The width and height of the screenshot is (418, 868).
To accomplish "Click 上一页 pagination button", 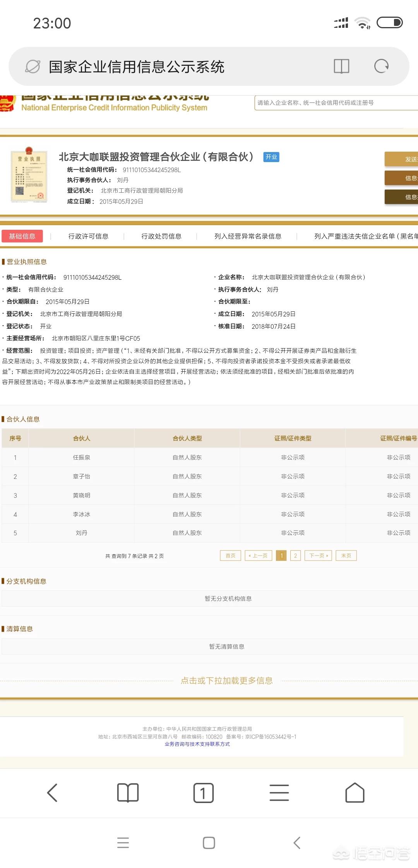I will coord(258,556).
